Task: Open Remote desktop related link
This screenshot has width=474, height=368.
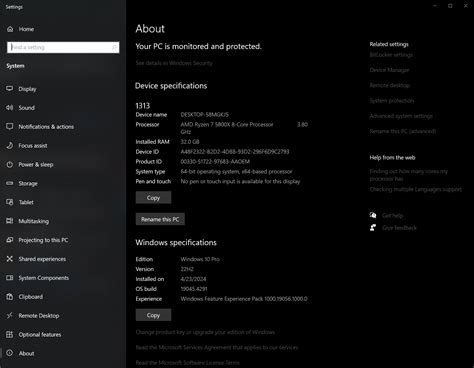Action: [390, 85]
